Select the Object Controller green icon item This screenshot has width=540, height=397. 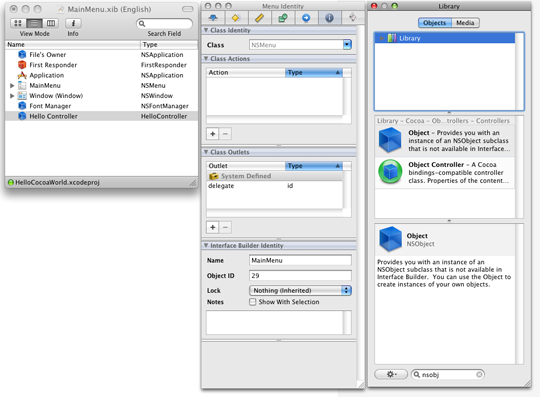click(390, 171)
